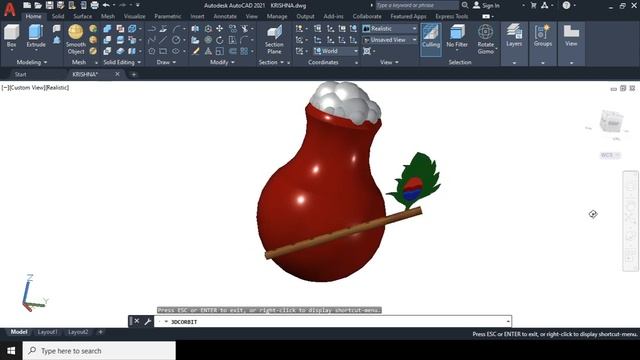
Task: Click the Smooth Object mesh tool
Action: click(76, 39)
